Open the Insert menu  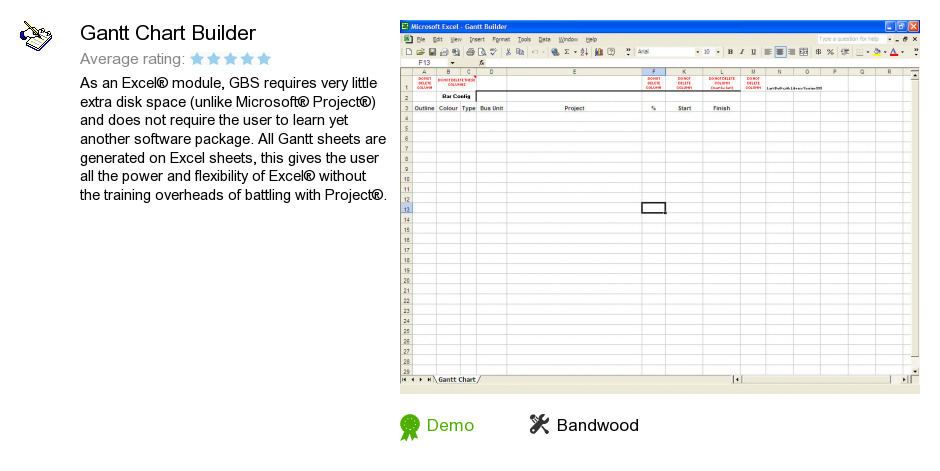tap(477, 40)
